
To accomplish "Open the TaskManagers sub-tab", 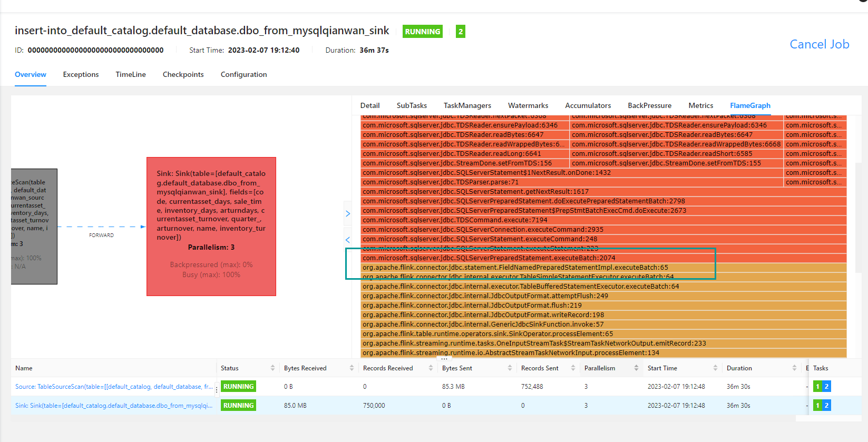I will [467, 105].
